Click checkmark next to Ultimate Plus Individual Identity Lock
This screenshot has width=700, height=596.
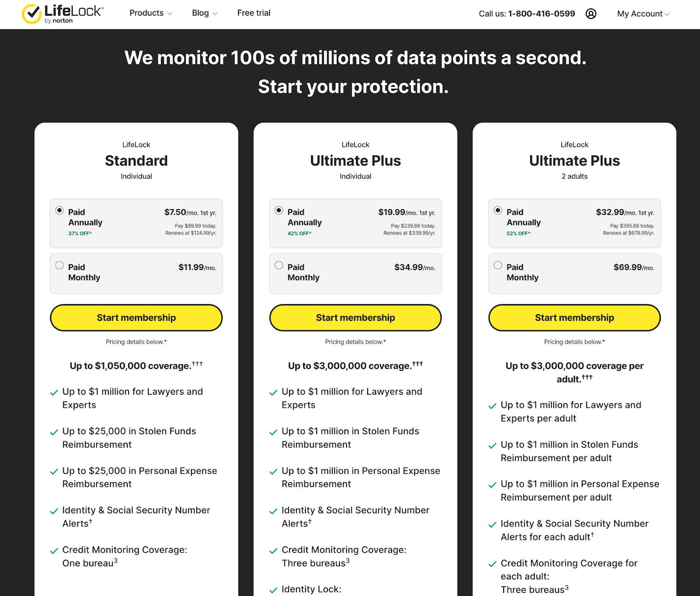pos(273,590)
